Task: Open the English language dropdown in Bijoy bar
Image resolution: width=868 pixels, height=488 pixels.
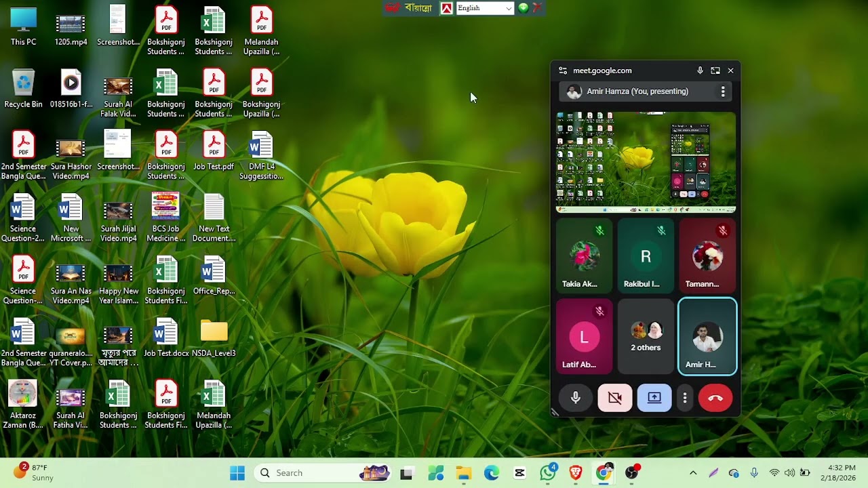Action: (484, 8)
